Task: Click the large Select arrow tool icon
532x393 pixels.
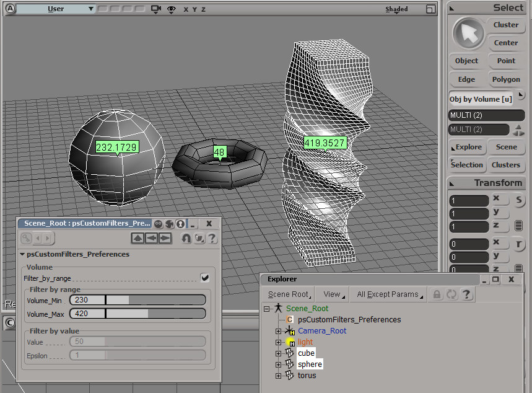Action: click(x=468, y=33)
